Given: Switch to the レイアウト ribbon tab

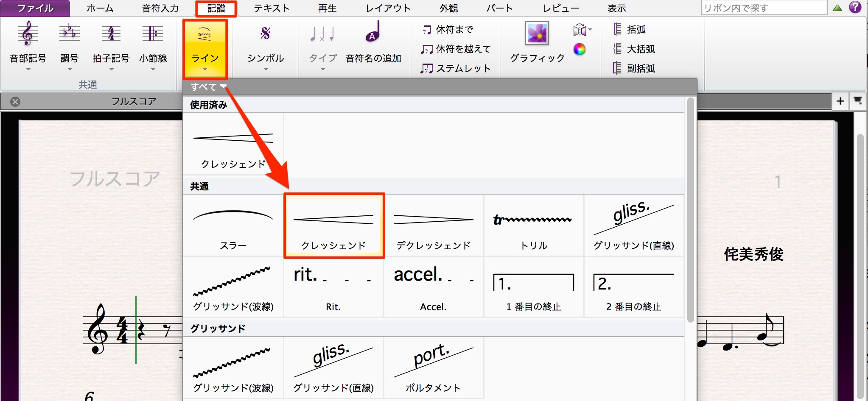Looking at the screenshot, I should 388,8.
